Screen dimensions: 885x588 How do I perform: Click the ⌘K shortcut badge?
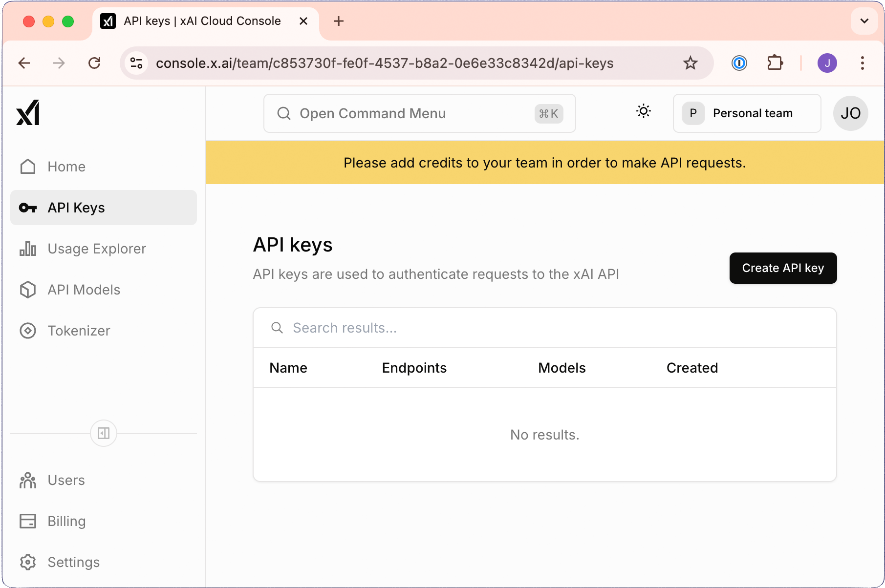[549, 114]
